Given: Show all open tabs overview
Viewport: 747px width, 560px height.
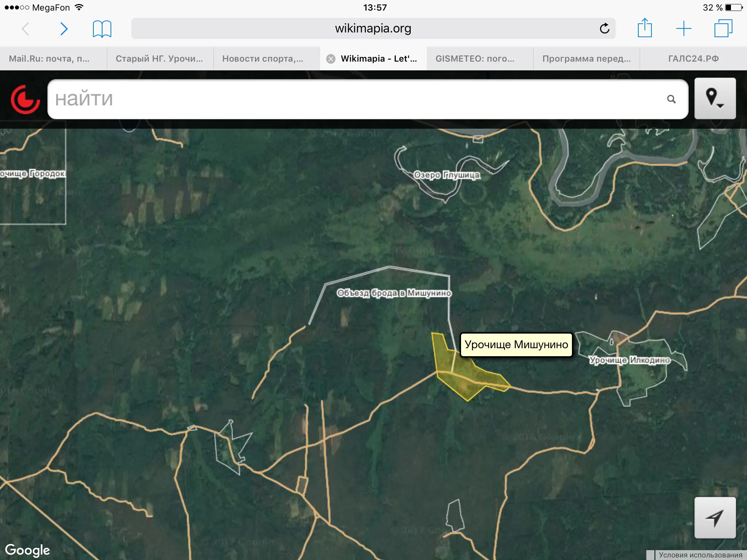Looking at the screenshot, I should click(x=723, y=28).
